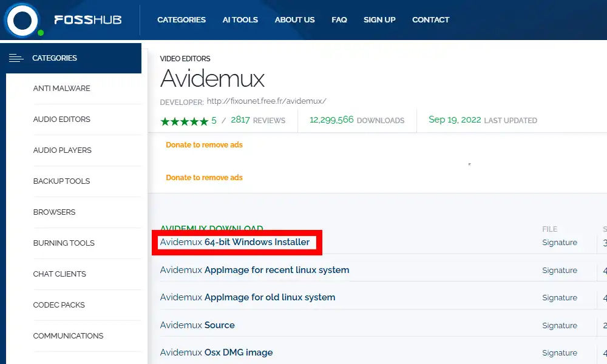Open the 2817 REVIEWS link
607x364 pixels.
click(x=258, y=120)
